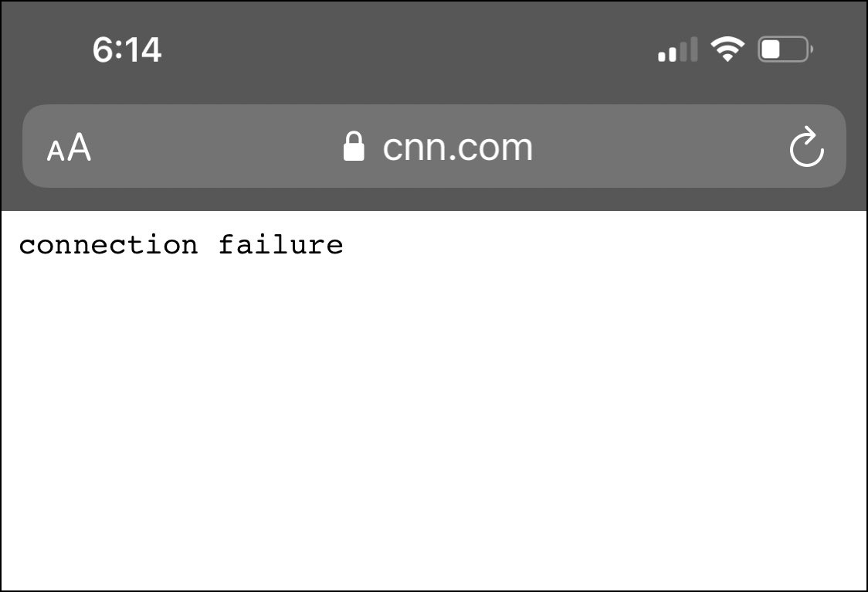Tap the Wi-Fi status icon
Image resolution: width=868 pixels, height=592 pixels.
coord(727,51)
